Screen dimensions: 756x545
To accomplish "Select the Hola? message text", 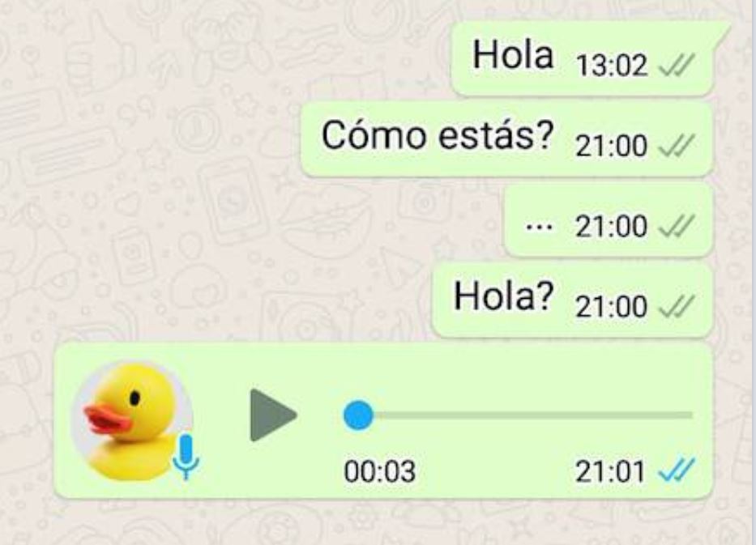I will pos(503,296).
